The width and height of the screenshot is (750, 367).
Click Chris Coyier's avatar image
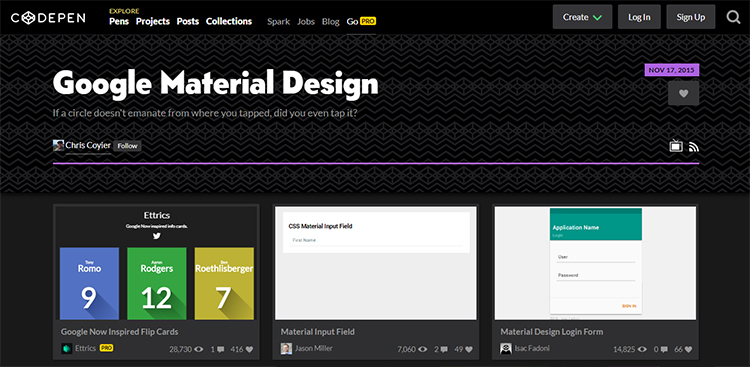click(58, 145)
